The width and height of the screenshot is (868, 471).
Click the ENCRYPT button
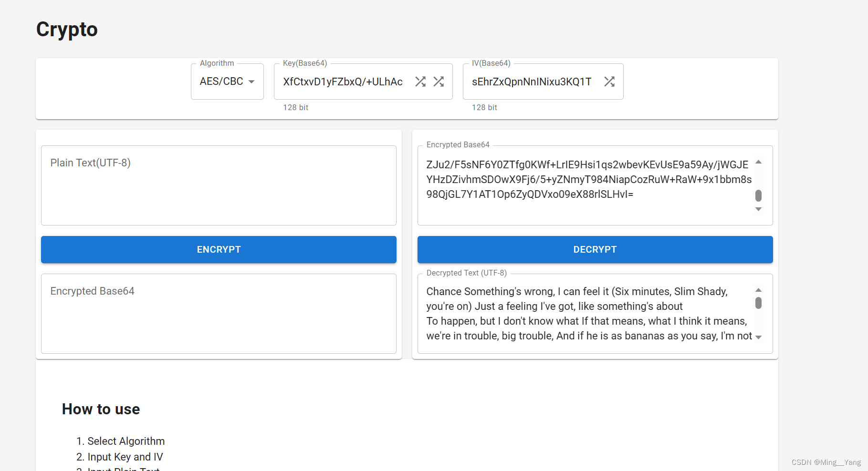tap(219, 249)
